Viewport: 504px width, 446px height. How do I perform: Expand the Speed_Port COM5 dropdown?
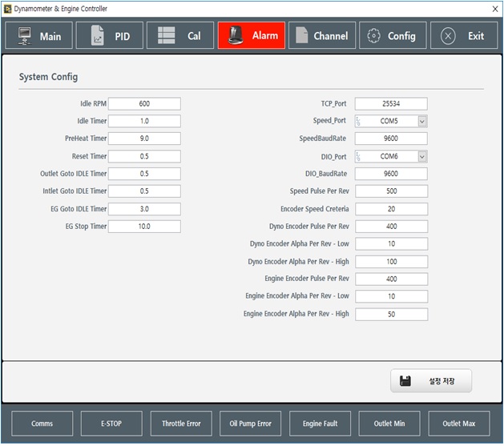coord(422,121)
